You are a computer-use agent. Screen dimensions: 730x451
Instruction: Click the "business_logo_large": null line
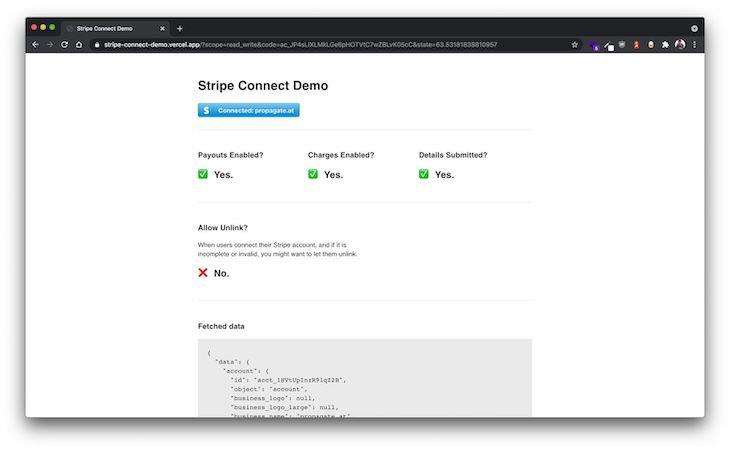click(284, 407)
